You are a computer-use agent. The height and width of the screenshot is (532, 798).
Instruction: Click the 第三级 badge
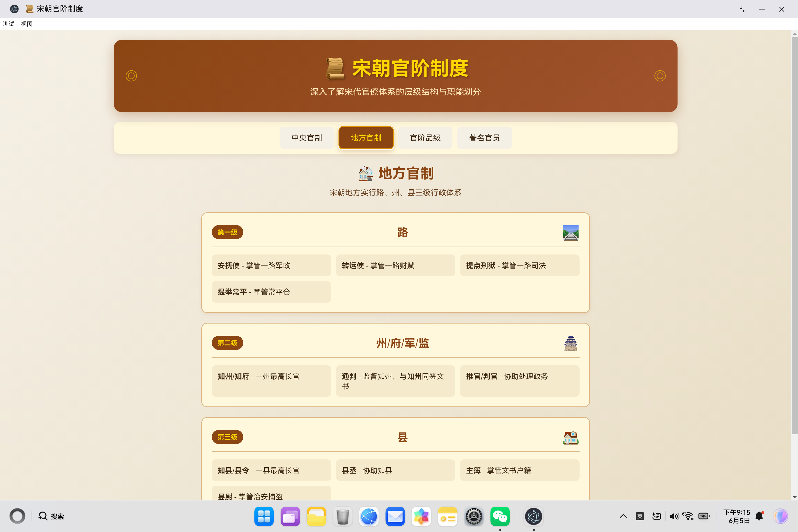227,437
